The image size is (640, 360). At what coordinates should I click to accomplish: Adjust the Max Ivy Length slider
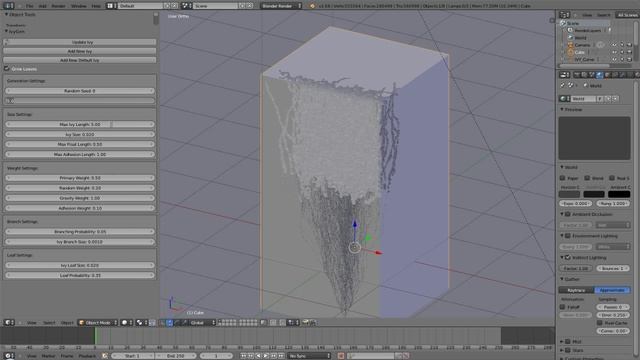(x=80, y=124)
